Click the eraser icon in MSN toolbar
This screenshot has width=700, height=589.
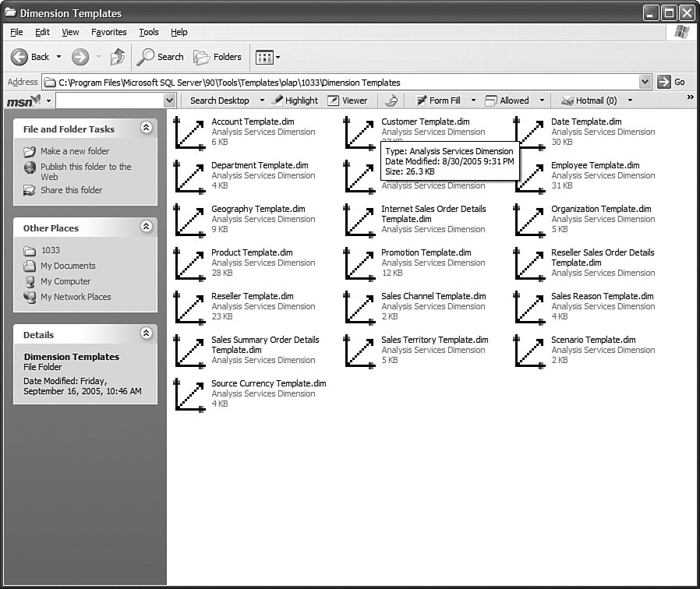tap(391, 101)
